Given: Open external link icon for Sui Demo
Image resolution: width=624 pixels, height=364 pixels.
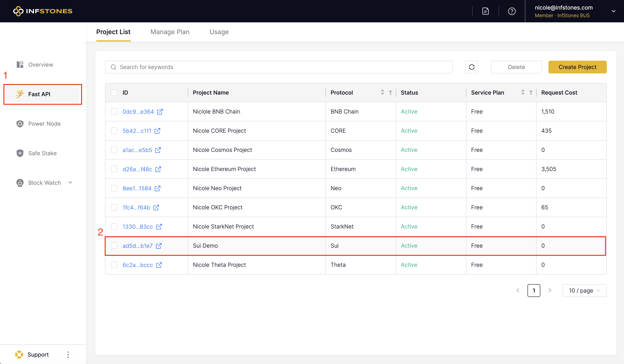Looking at the screenshot, I should point(159,246).
